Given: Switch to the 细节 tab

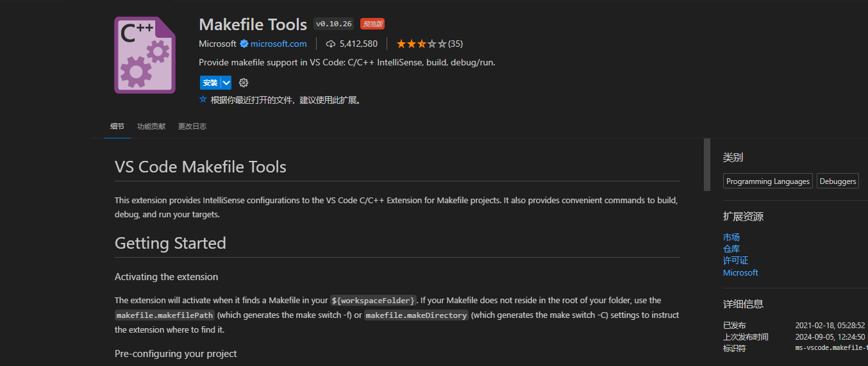Looking at the screenshot, I should tap(117, 126).
